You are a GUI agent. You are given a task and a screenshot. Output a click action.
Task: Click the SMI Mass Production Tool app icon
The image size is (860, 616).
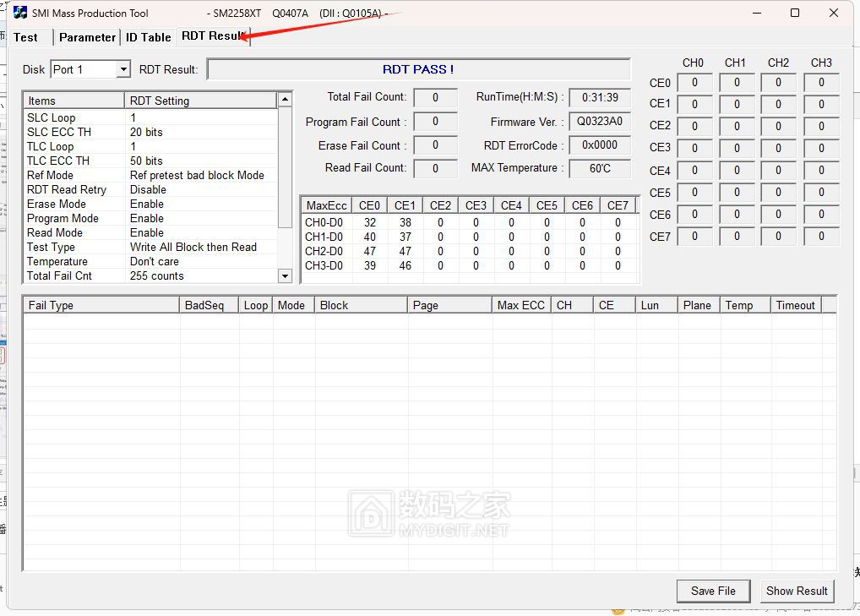click(x=20, y=13)
